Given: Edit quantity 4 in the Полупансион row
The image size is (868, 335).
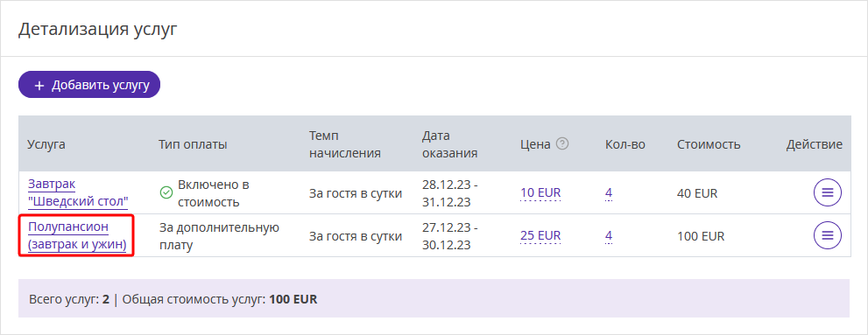Looking at the screenshot, I should tap(609, 236).
